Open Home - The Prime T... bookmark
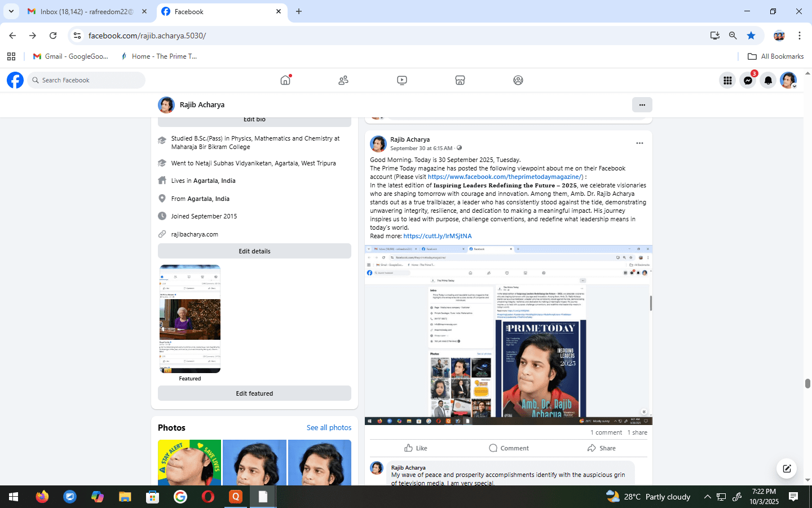Viewport: 812px width, 508px height. tap(159, 56)
